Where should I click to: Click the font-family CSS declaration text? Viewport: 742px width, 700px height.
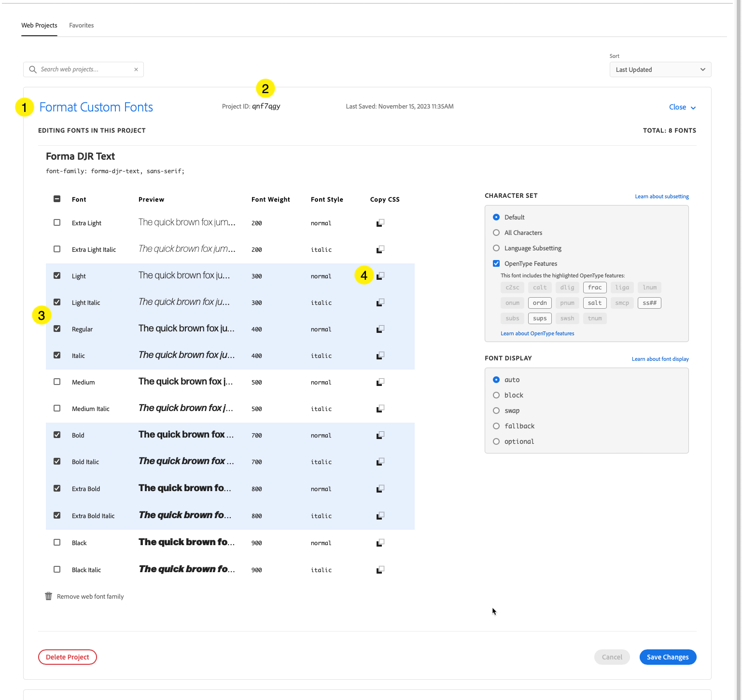115,171
